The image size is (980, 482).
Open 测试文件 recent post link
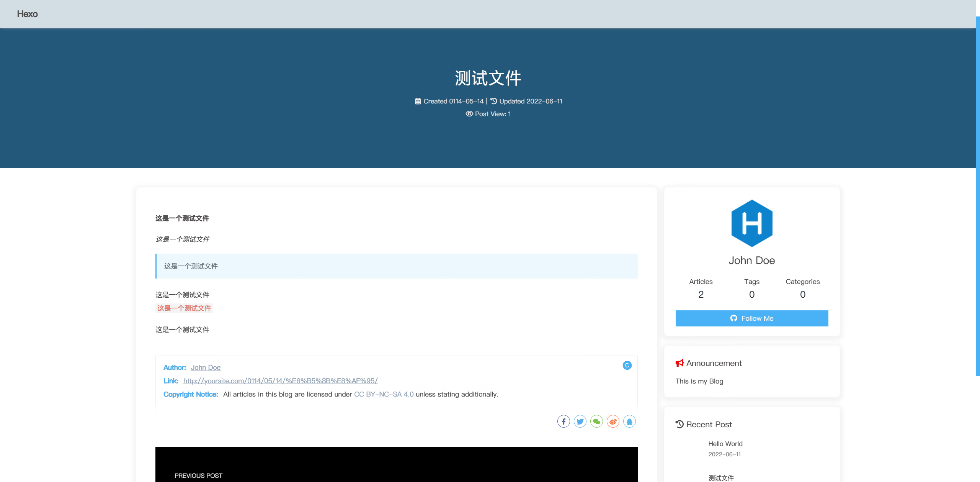point(721,478)
